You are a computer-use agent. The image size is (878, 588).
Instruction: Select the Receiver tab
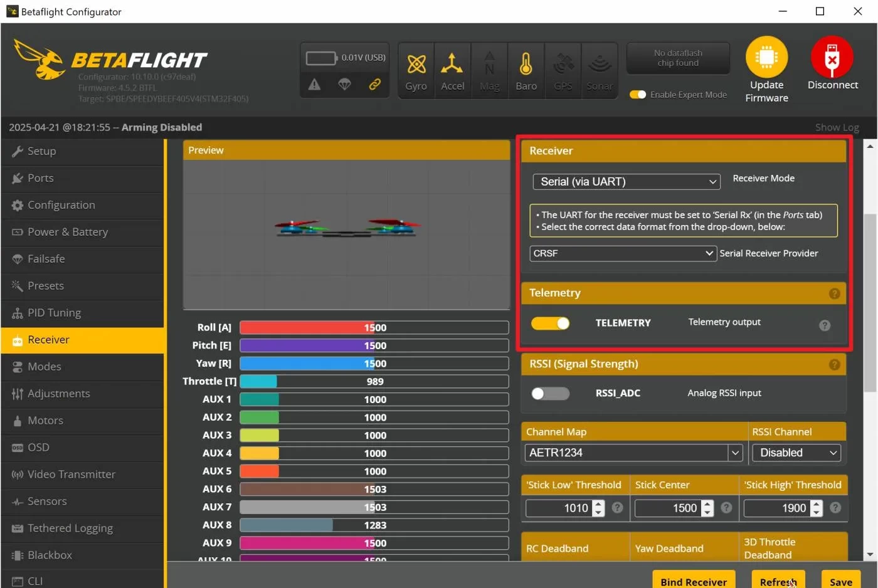click(x=83, y=340)
